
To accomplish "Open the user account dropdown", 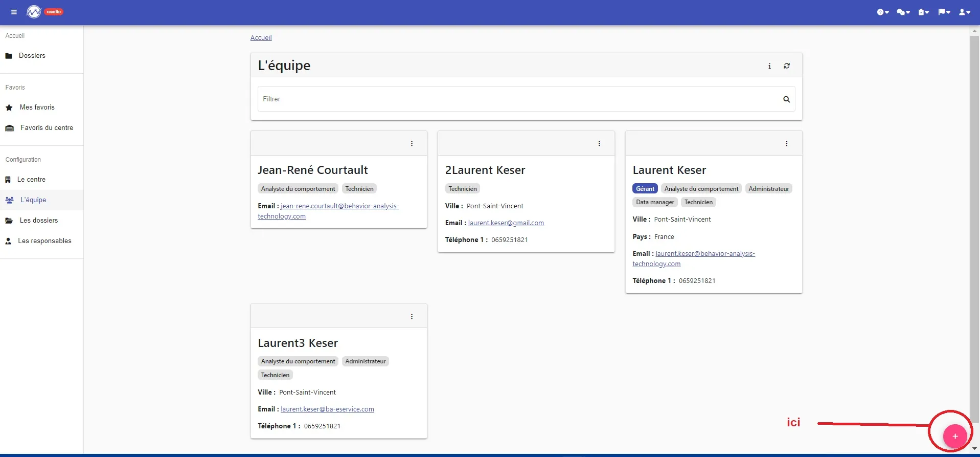I will (x=964, y=12).
